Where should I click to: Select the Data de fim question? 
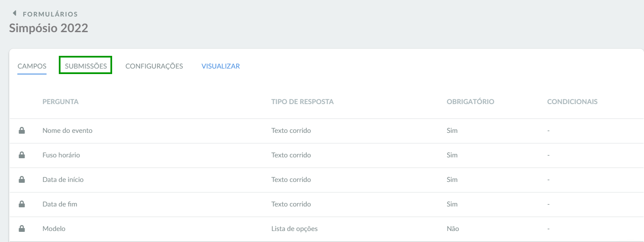point(60,204)
